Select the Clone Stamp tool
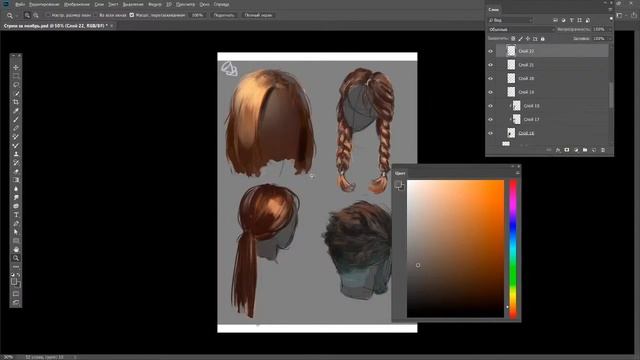This screenshot has height=360, width=640. [x=16, y=154]
